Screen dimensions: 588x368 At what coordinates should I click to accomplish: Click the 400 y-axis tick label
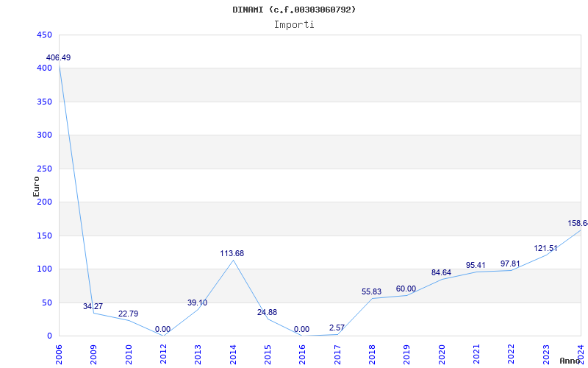pyautogui.click(x=44, y=68)
